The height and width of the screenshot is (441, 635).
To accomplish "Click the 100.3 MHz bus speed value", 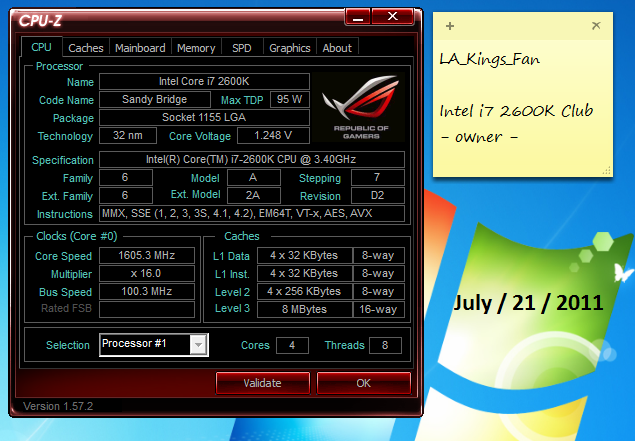I will [147, 291].
